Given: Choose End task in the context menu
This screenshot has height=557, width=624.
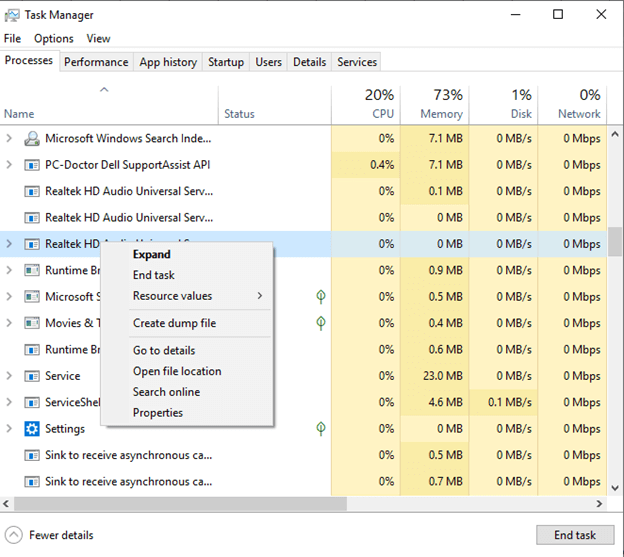Looking at the screenshot, I should (x=187, y=275).
